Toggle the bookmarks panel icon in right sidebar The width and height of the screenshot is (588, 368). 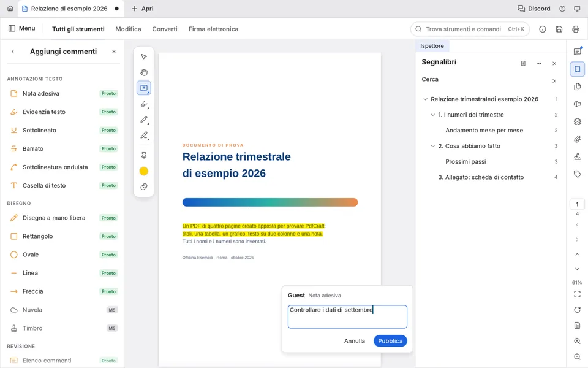coord(577,69)
